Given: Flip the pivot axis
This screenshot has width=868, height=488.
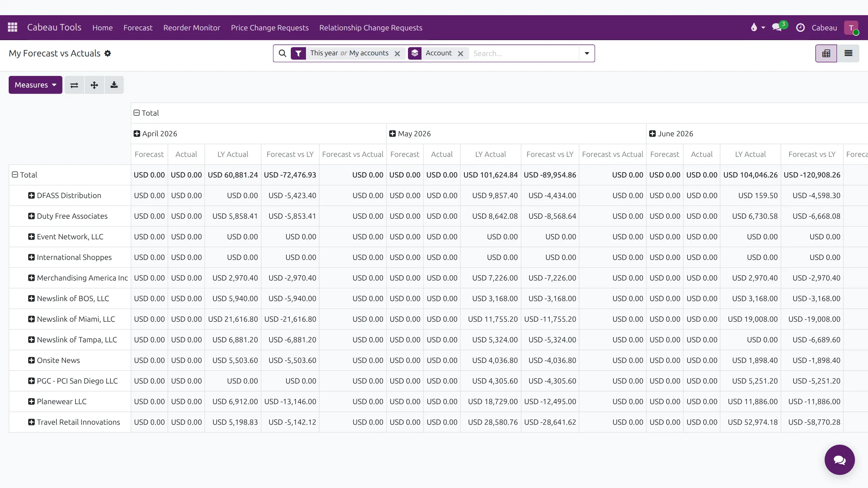Looking at the screenshot, I should [x=74, y=85].
